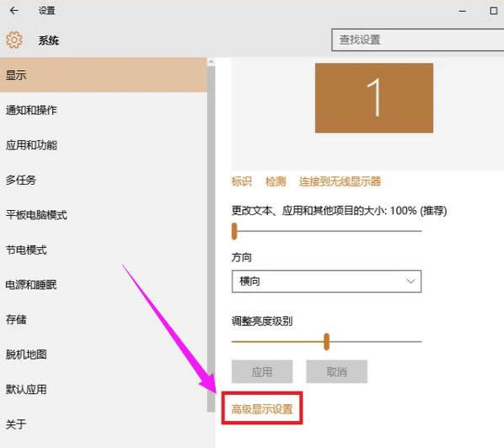Click the 查找设置 search box
The height and width of the screenshot is (448, 504).
point(417,40)
